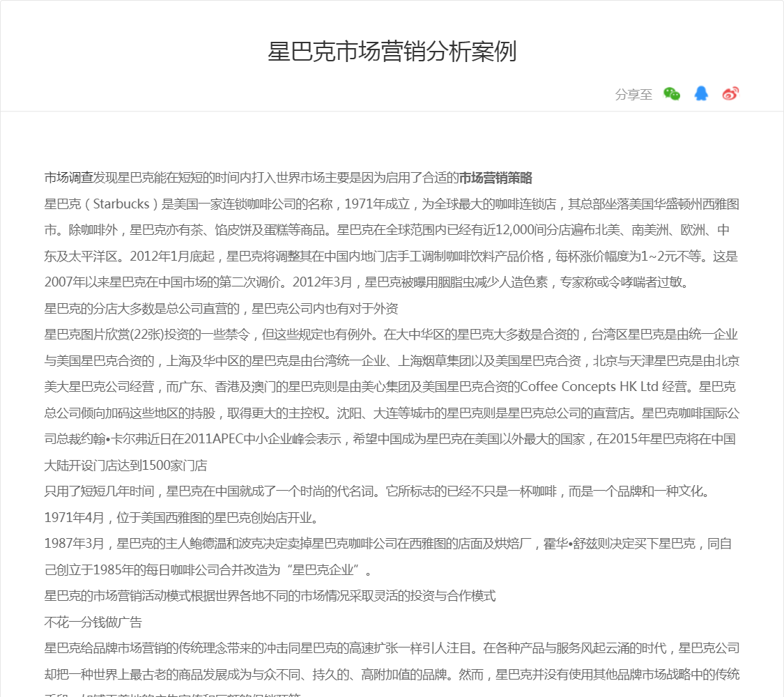
Task: Click the text 2007年以来星巴克在中国市场的第二次调价
Action: (162, 282)
